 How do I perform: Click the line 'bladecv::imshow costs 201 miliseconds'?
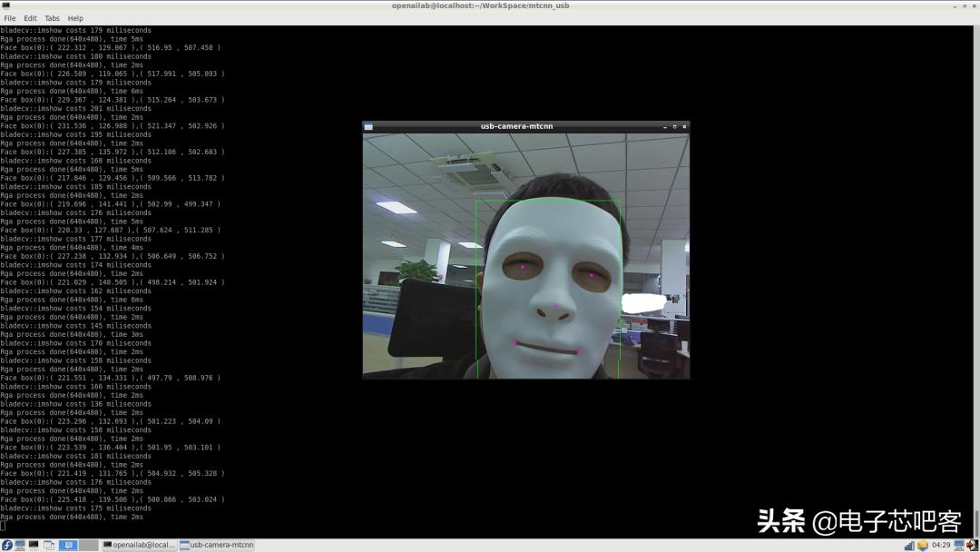click(x=75, y=108)
